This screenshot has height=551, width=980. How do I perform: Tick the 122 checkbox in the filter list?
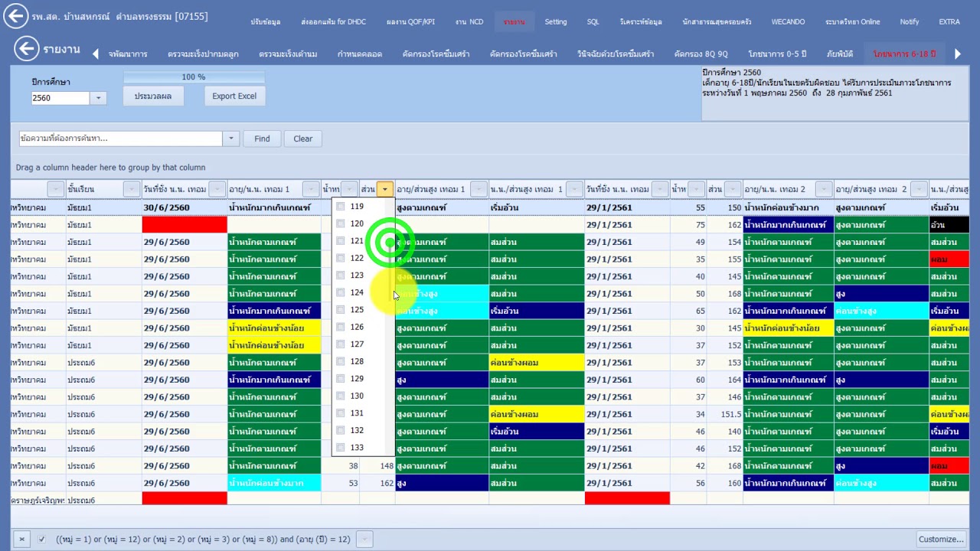(x=340, y=258)
